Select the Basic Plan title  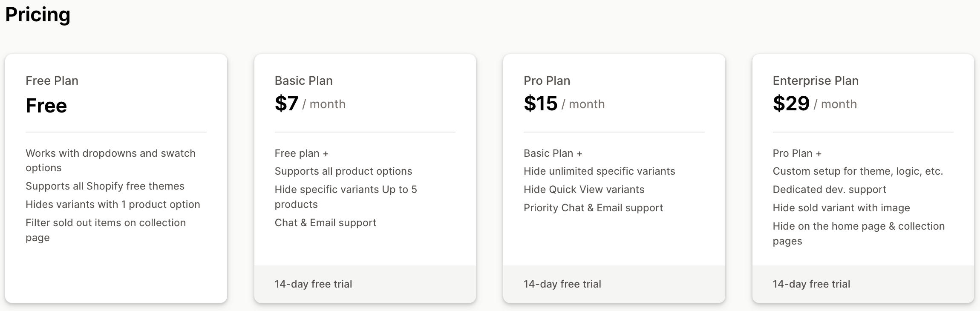(304, 81)
